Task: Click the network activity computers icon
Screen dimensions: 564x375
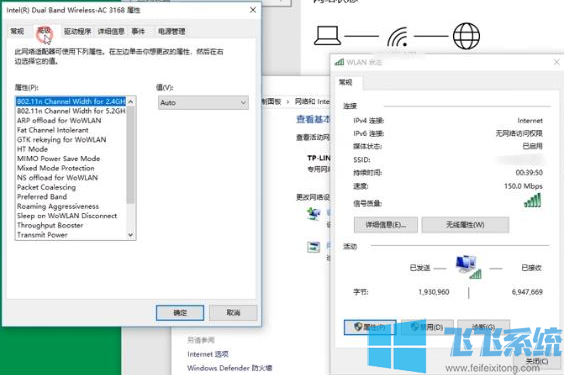Action: 468,267
